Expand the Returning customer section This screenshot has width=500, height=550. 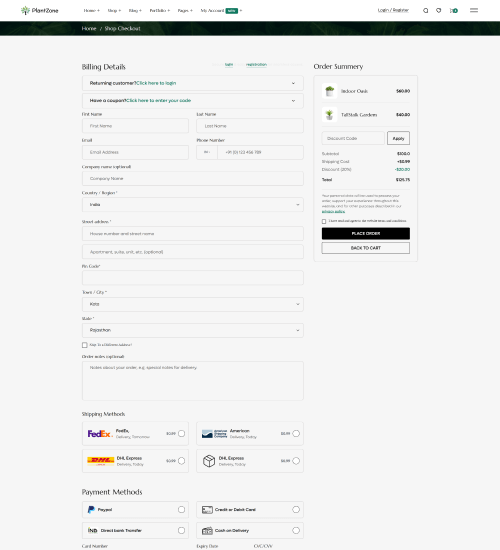[193, 83]
